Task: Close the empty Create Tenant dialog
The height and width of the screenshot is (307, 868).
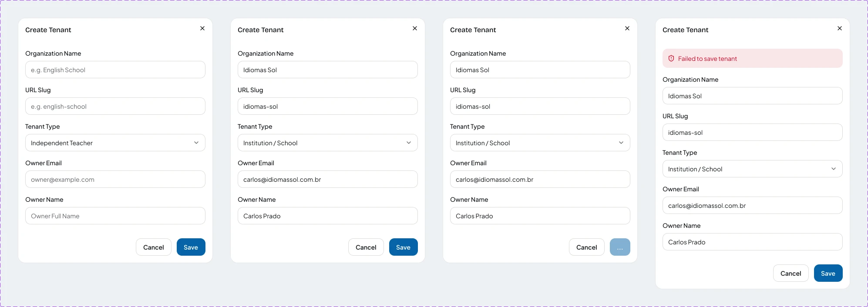Action: pos(202,28)
